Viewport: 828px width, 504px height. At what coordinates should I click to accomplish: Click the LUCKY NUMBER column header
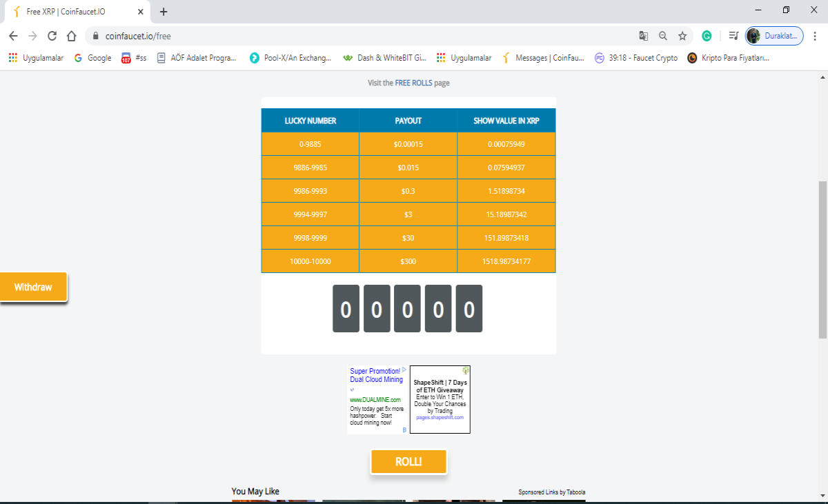(x=310, y=121)
